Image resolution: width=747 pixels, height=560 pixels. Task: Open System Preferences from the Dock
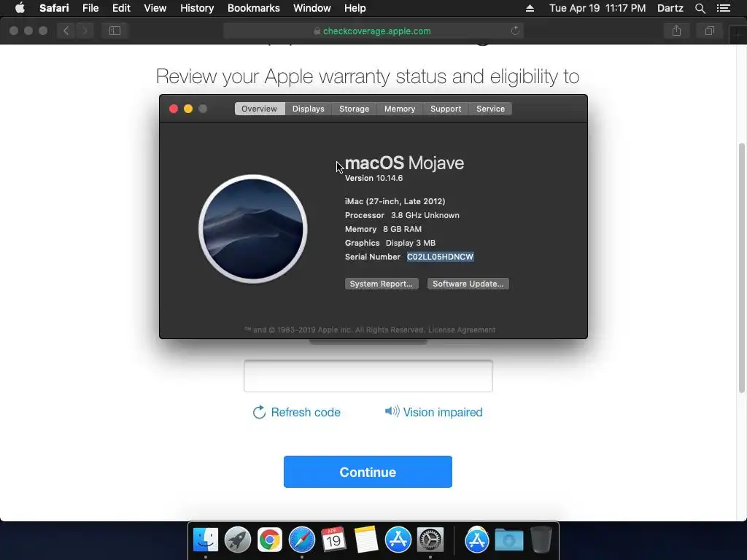pyautogui.click(x=430, y=540)
